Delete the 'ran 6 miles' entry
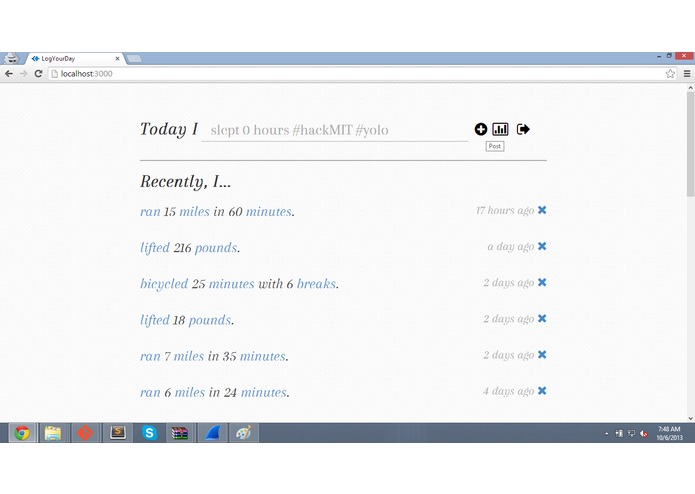The image size is (695, 494). point(542,391)
